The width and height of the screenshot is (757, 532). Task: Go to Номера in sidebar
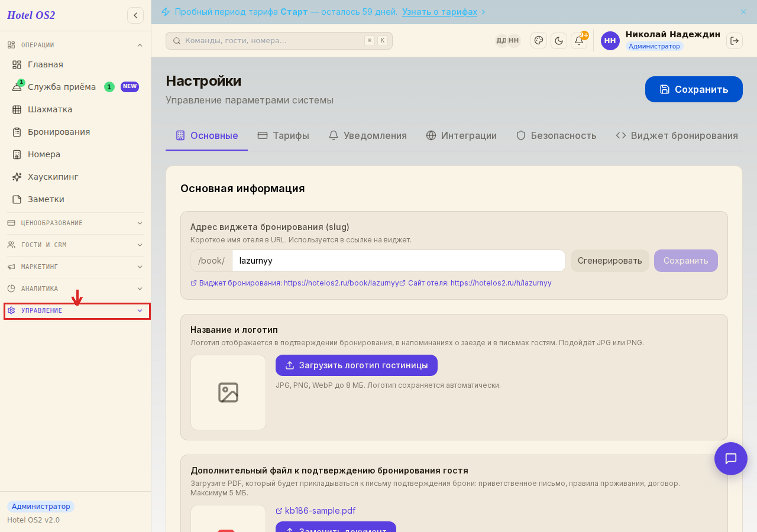click(x=76, y=154)
